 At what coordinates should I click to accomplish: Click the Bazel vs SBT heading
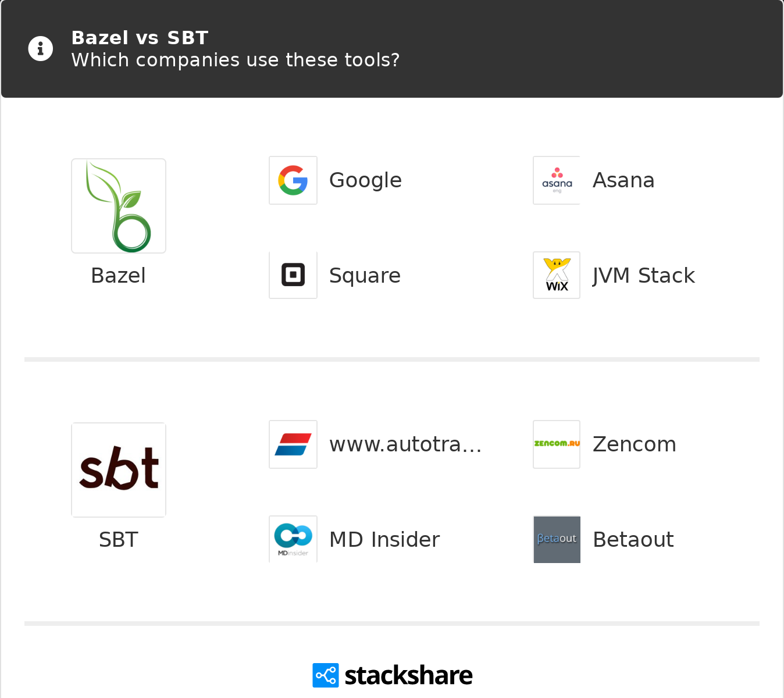(x=140, y=38)
